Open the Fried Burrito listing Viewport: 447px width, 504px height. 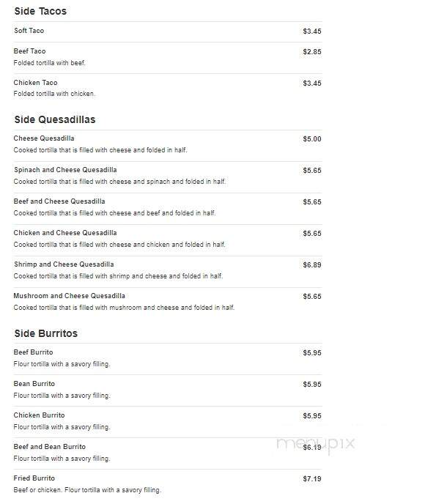point(34,478)
